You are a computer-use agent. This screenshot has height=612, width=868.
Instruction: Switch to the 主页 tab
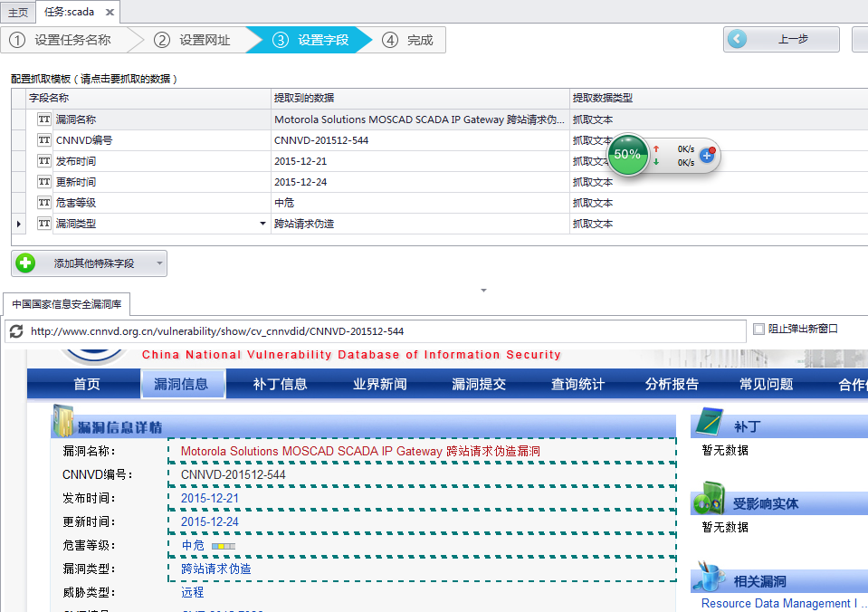coord(18,12)
